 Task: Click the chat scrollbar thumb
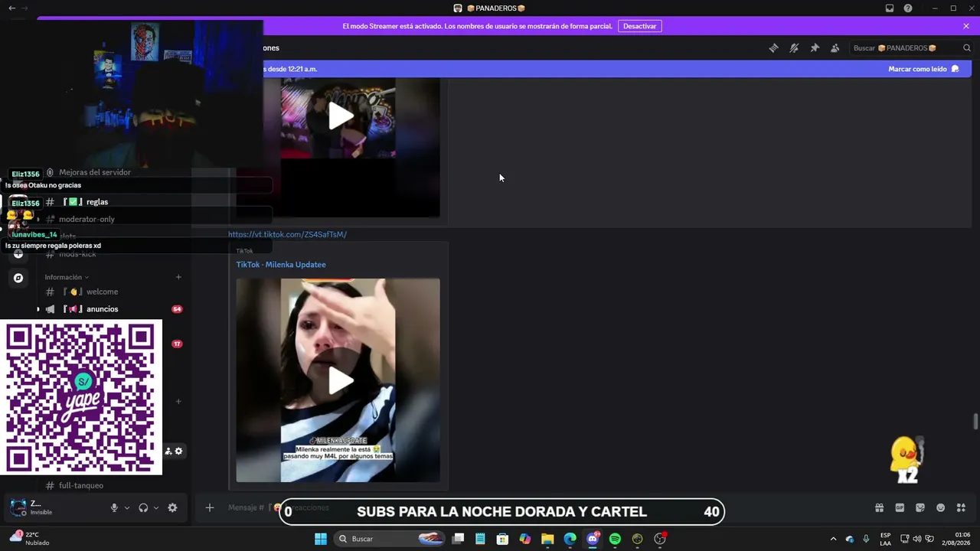click(x=975, y=422)
